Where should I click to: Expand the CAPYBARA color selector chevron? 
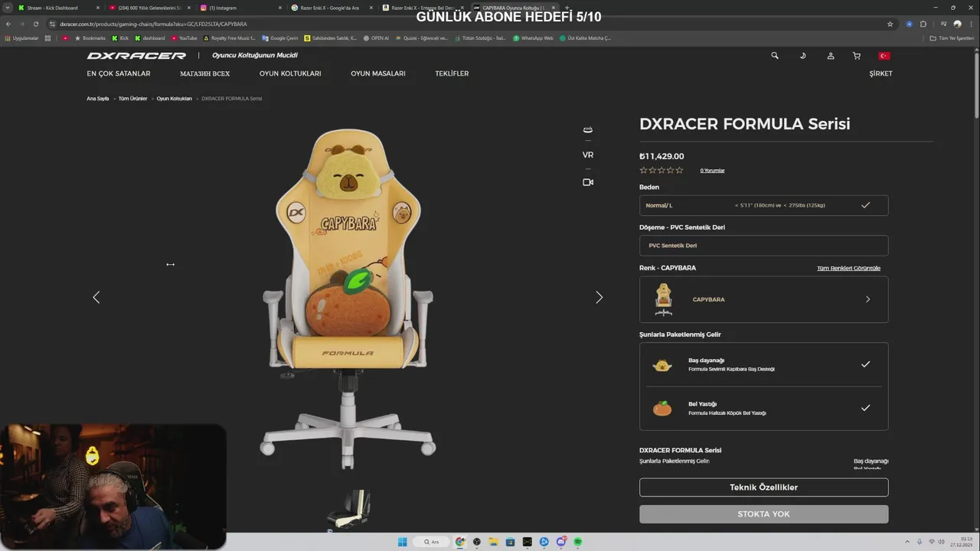click(867, 299)
